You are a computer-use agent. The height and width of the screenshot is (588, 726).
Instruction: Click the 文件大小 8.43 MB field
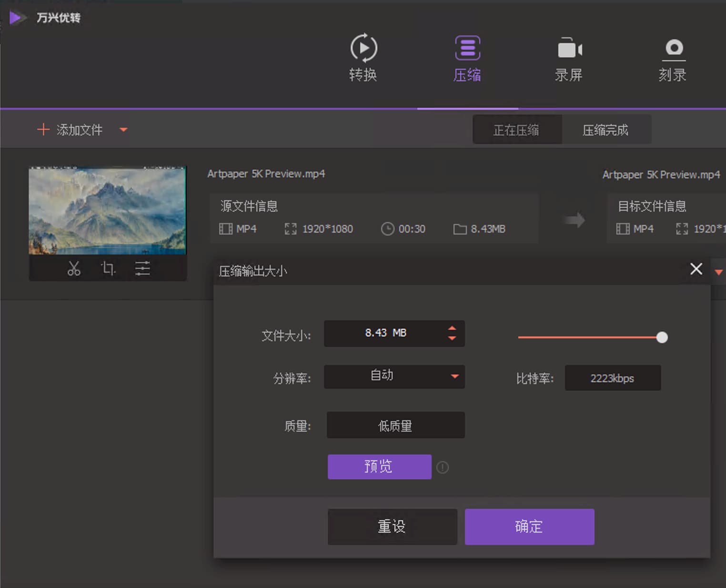tap(394, 334)
